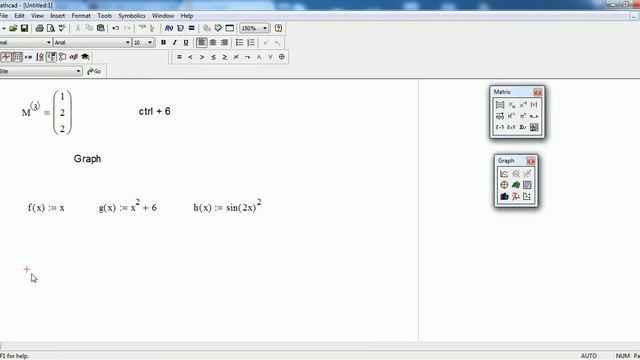Toggle numbered list
This screenshot has height=360, width=640.
coord(251,42)
